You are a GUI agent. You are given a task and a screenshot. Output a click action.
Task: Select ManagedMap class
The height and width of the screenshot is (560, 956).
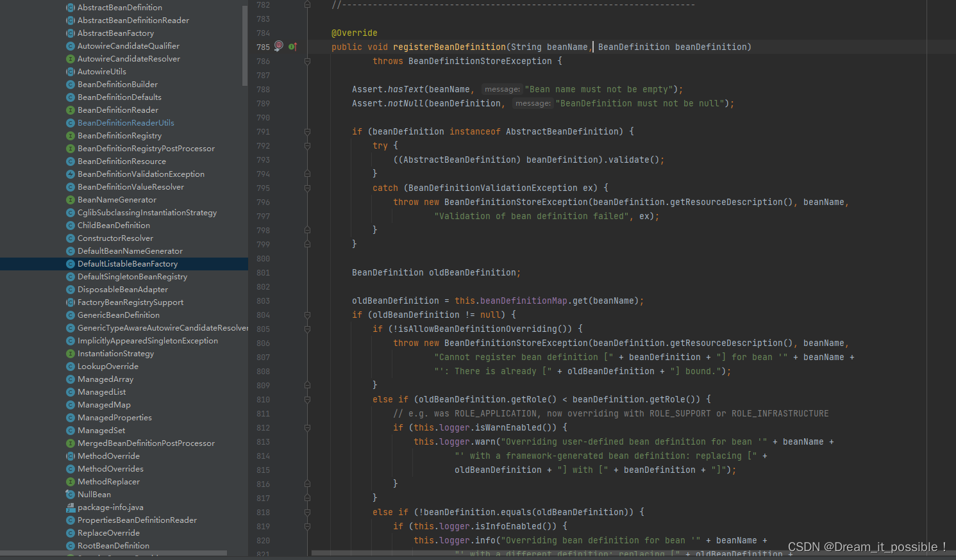click(104, 405)
